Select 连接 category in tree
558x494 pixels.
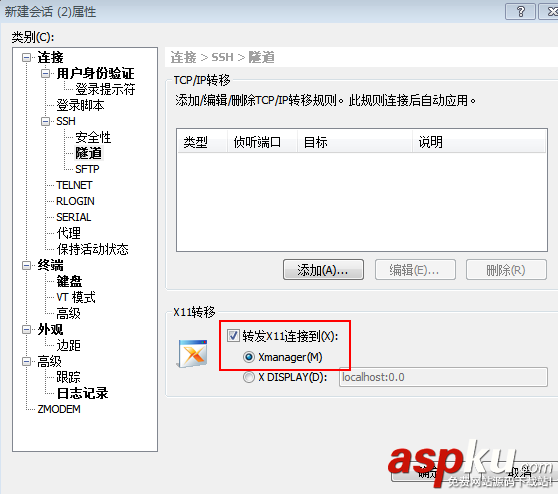50,57
